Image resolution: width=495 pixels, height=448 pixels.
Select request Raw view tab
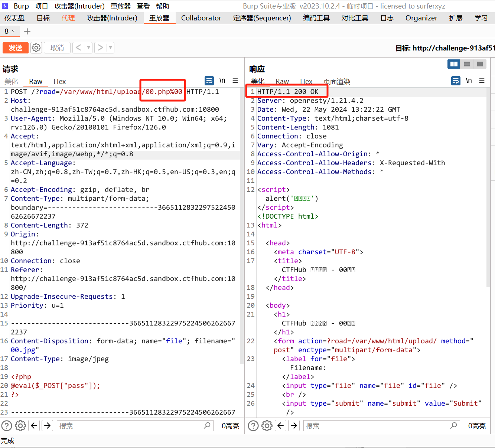tap(36, 81)
